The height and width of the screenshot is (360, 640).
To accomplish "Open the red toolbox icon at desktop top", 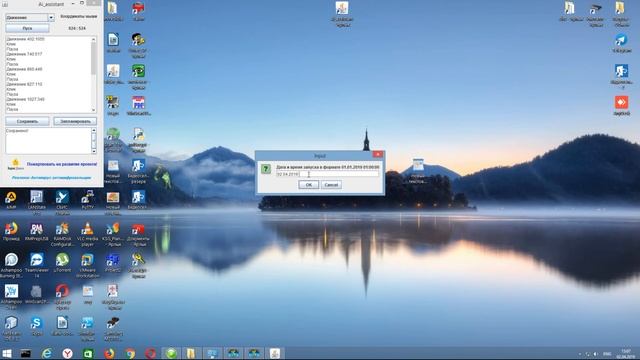I will pyautogui.click(x=138, y=11).
